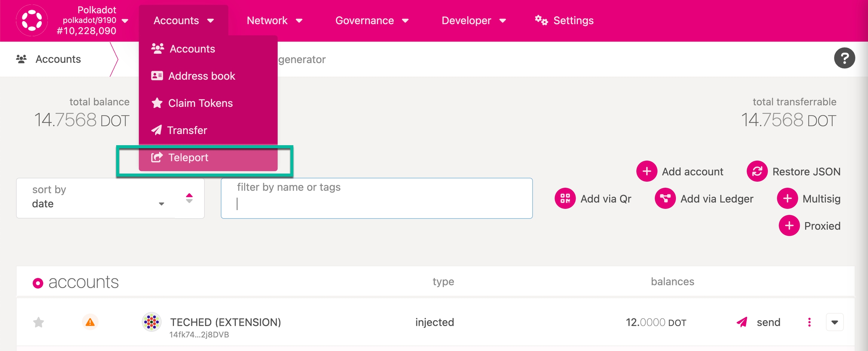Click the Add via Ledger icon
The image size is (868, 351).
click(665, 198)
